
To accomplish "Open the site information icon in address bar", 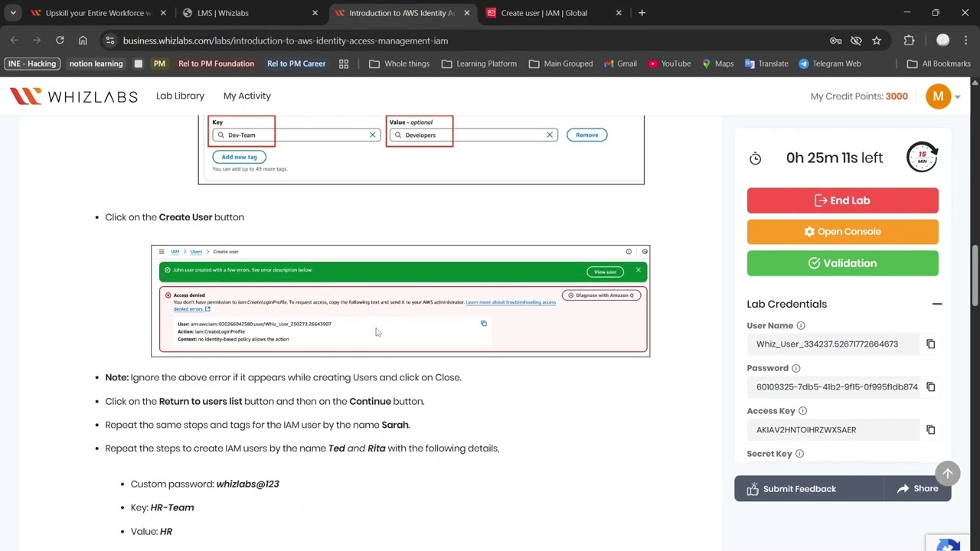I will tap(110, 41).
